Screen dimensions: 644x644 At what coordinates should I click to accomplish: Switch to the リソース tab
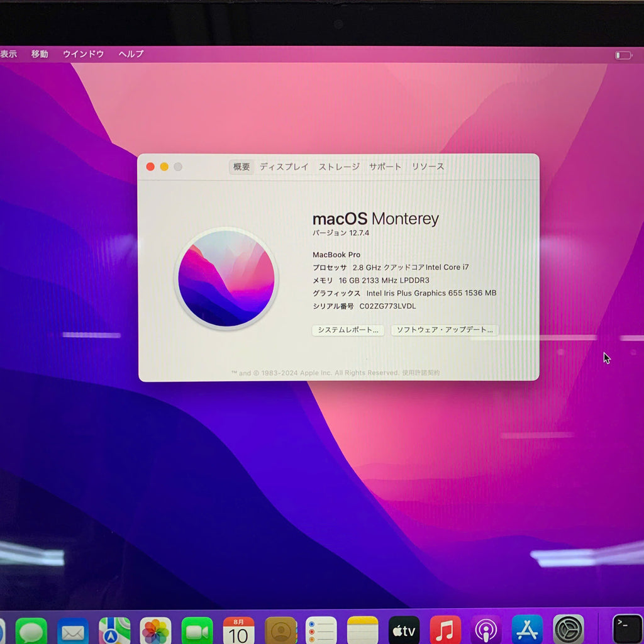pos(428,167)
